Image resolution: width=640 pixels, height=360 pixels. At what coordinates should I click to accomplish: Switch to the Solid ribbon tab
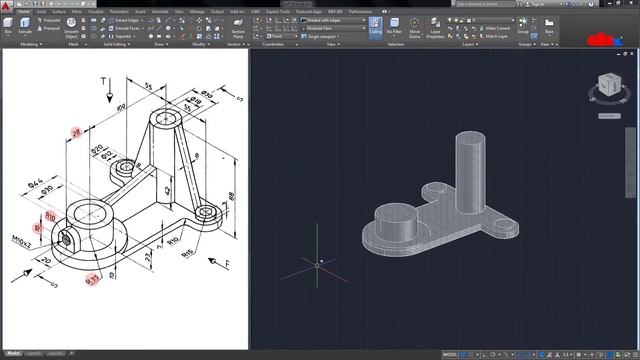coord(41,11)
